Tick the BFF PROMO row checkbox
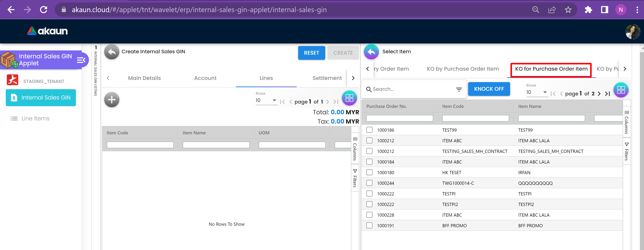Viewport: 644px width, 250px height. [x=369, y=226]
